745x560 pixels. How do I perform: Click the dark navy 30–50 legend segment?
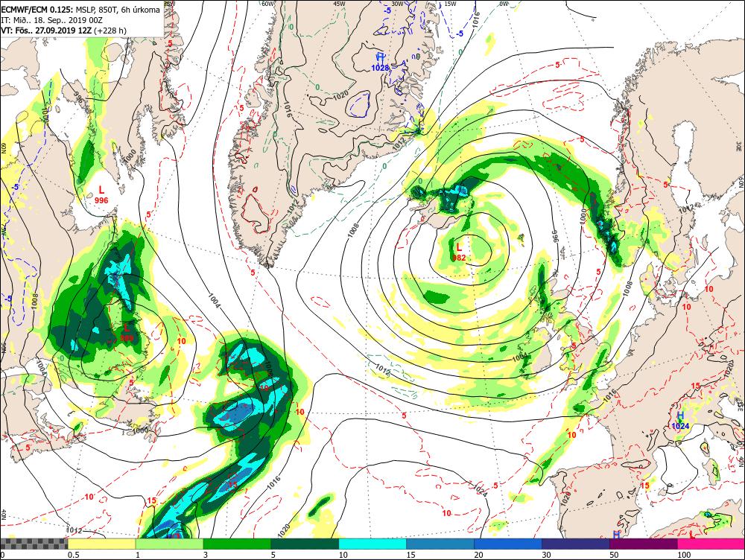click(576, 544)
